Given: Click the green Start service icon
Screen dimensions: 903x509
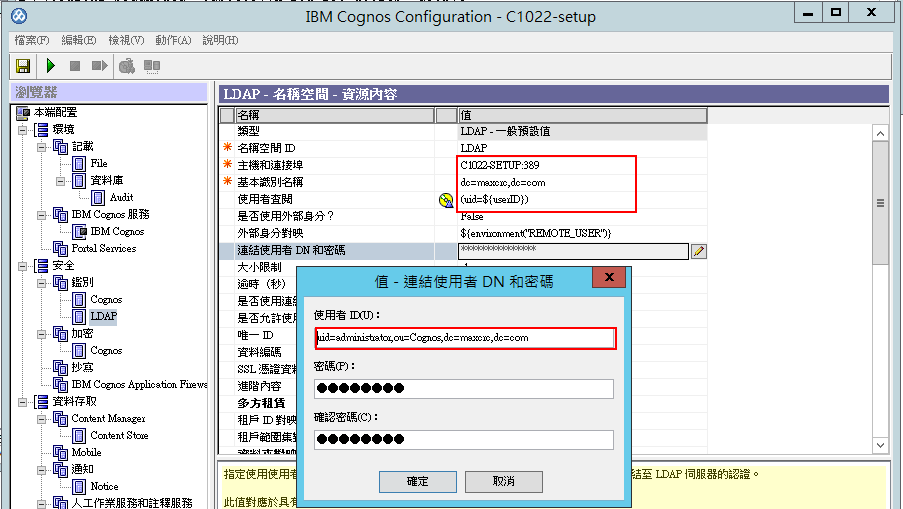Looking at the screenshot, I should [x=51, y=66].
